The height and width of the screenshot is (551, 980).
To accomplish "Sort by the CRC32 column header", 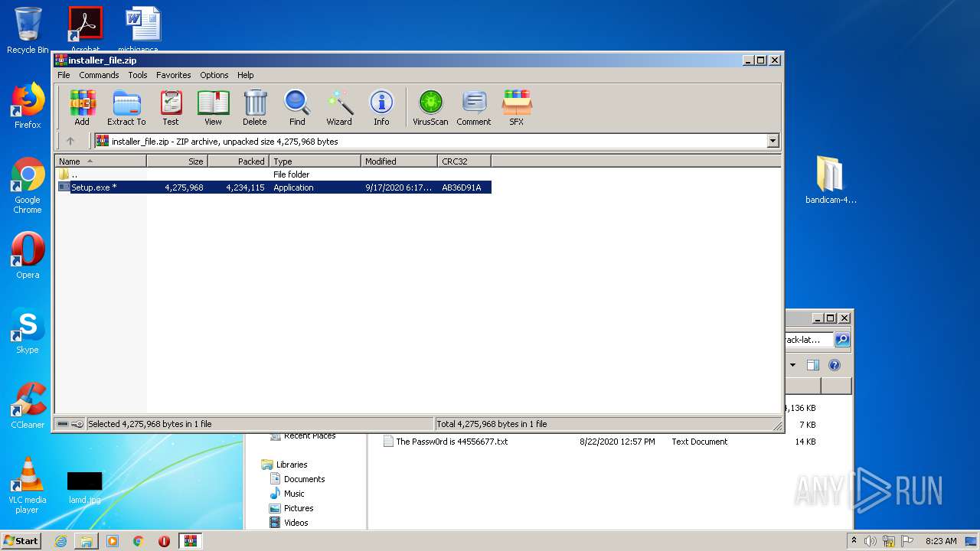I will point(464,161).
